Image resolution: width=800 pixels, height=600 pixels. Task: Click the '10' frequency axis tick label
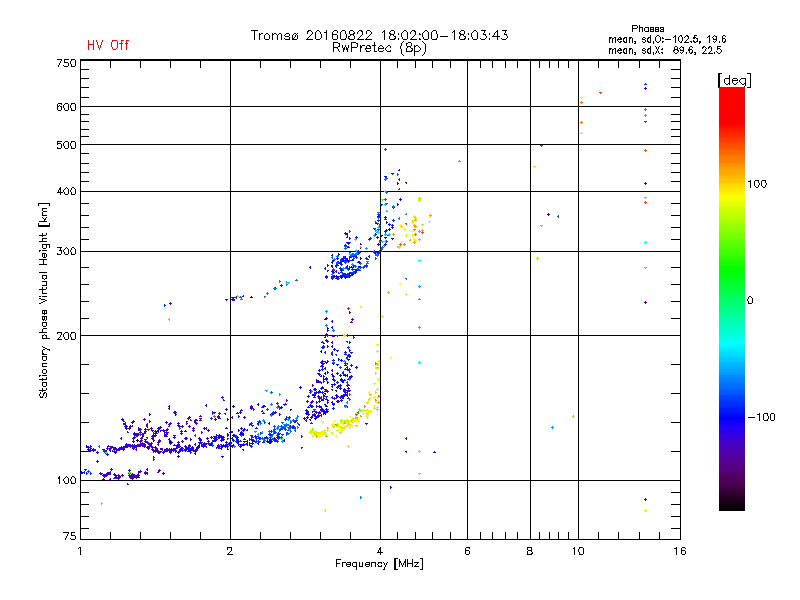578,551
